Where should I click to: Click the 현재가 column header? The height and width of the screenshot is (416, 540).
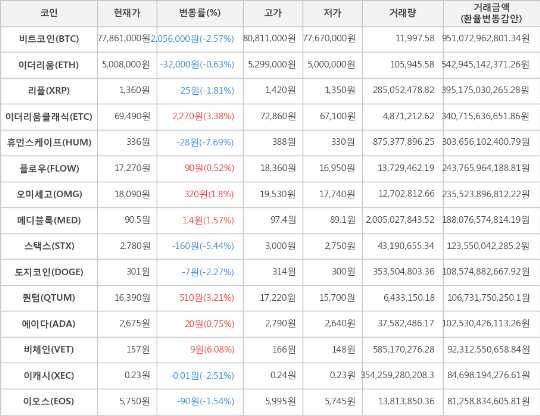tap(127, 13)
